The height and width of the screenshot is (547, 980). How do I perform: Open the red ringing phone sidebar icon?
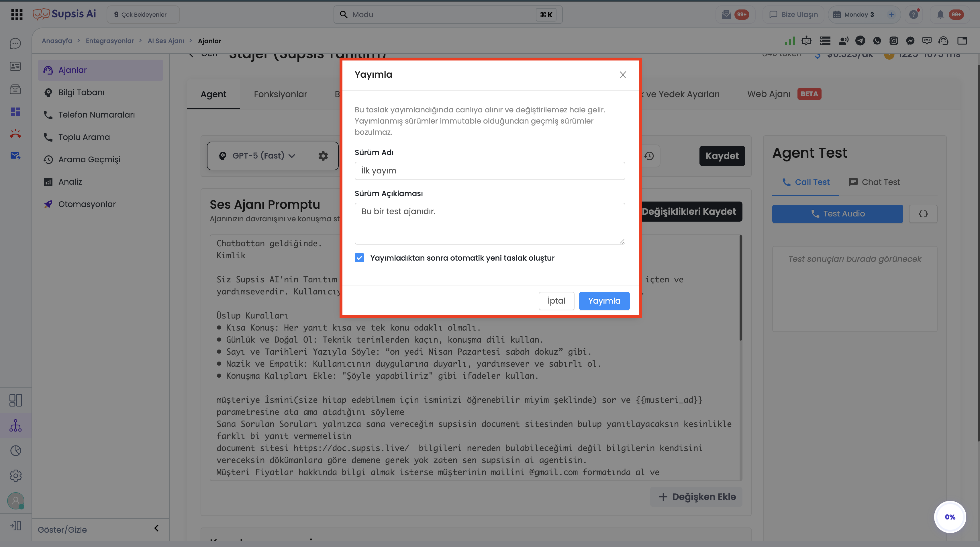point(15,134)
